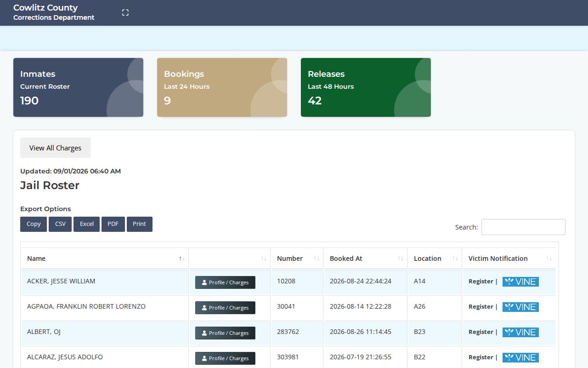The width and height of the screenshot is (588, 368).
Task: Click VINE logo in ALBERT, OJ row
Action: pyautogui.click(x=520, y=332)
